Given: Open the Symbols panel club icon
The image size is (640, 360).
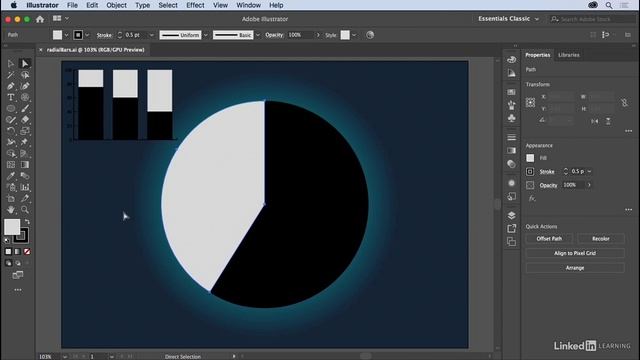Looking at the screenshot, I should point(511,118).
